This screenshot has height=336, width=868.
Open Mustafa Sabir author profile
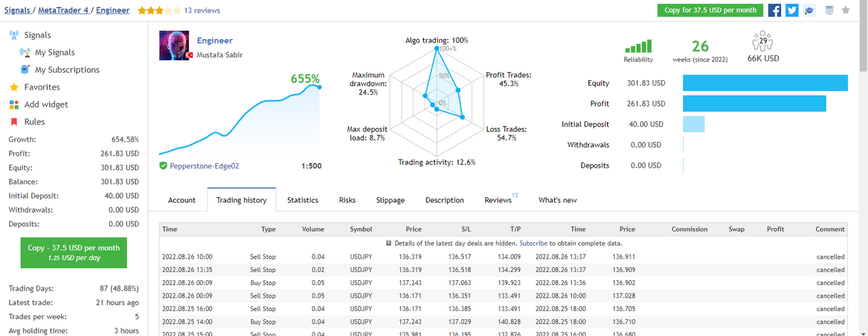(x=219, y=55)
